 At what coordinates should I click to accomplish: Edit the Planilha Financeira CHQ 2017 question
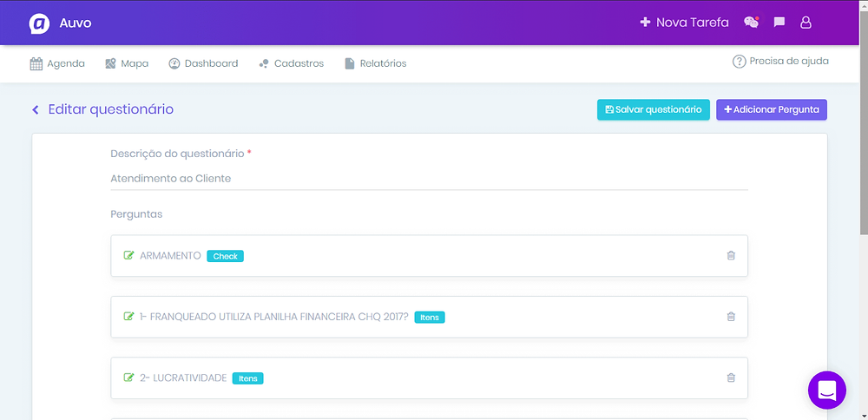click(129, 317)
